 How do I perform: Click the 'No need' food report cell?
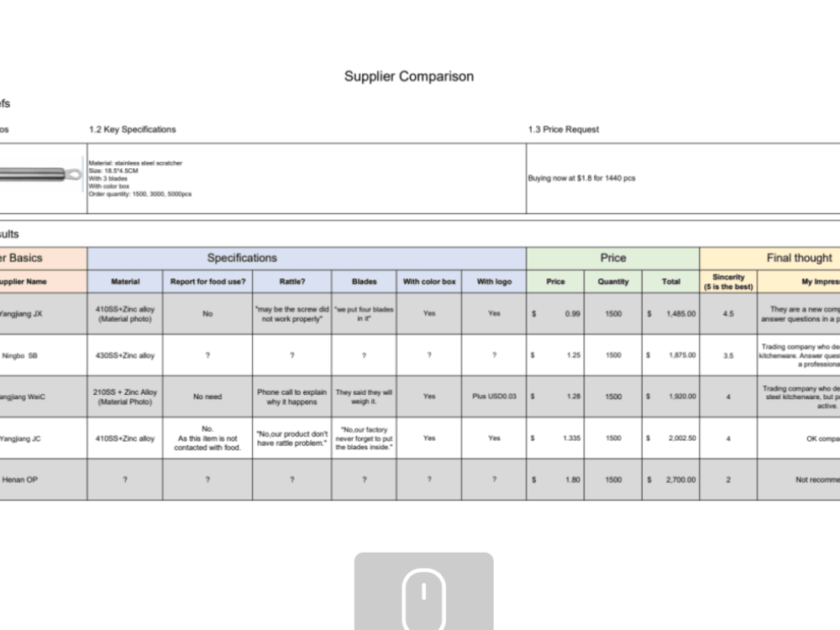207,396
